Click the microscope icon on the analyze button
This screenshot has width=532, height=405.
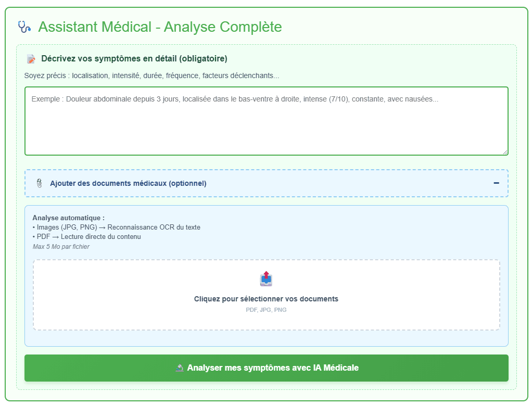[x=180, y=368]
